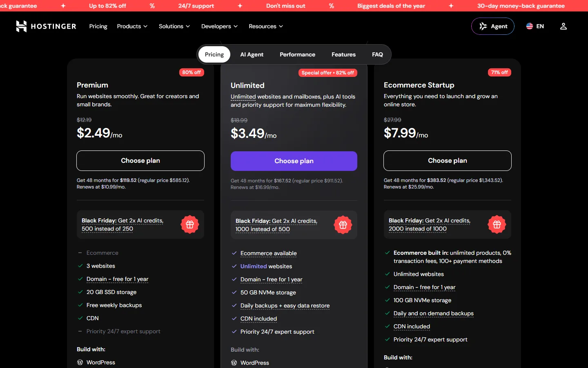Click the Hostinger logo
Image resolution: width=588 pixels, height=368 pixels.
(x=46, y=26)
